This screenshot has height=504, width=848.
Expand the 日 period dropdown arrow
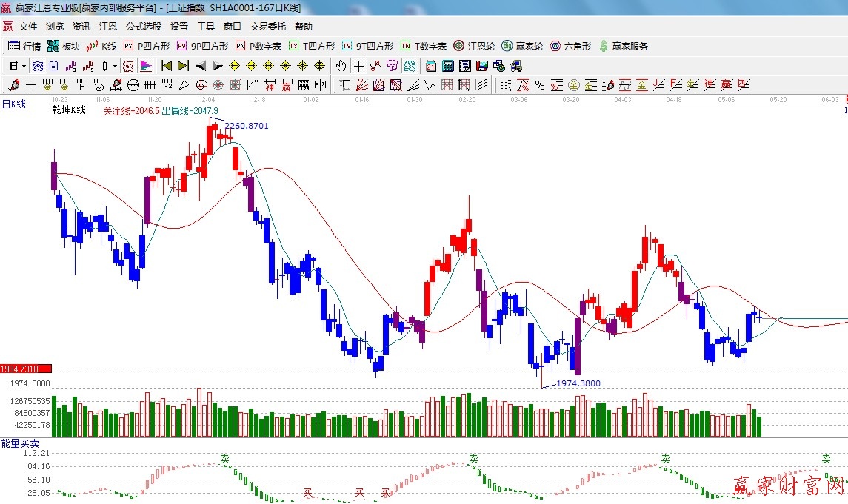point(24,66)
